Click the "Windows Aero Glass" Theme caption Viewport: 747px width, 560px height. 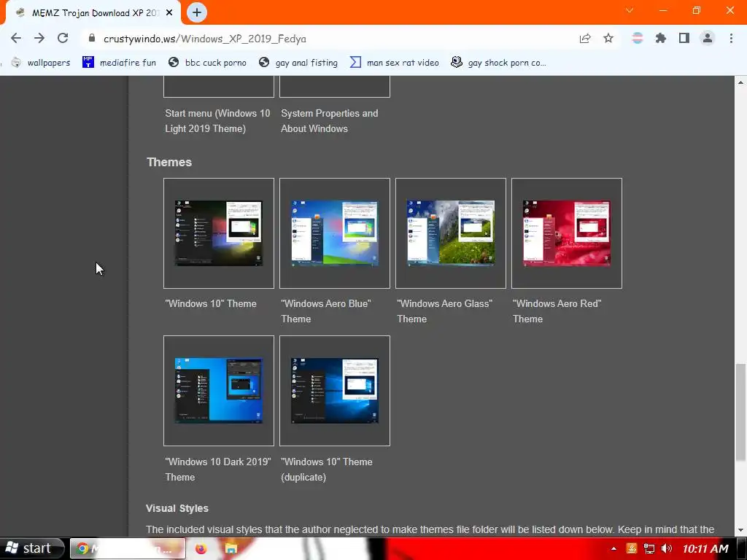[x=444, y=311]
